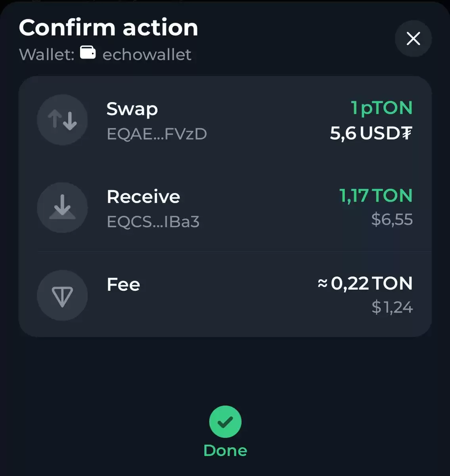Image resolution: width=450 pixels, height=476 pixels.
Task: Click the 5,6 USD₮ amount
Action: (x=371, y=133)
